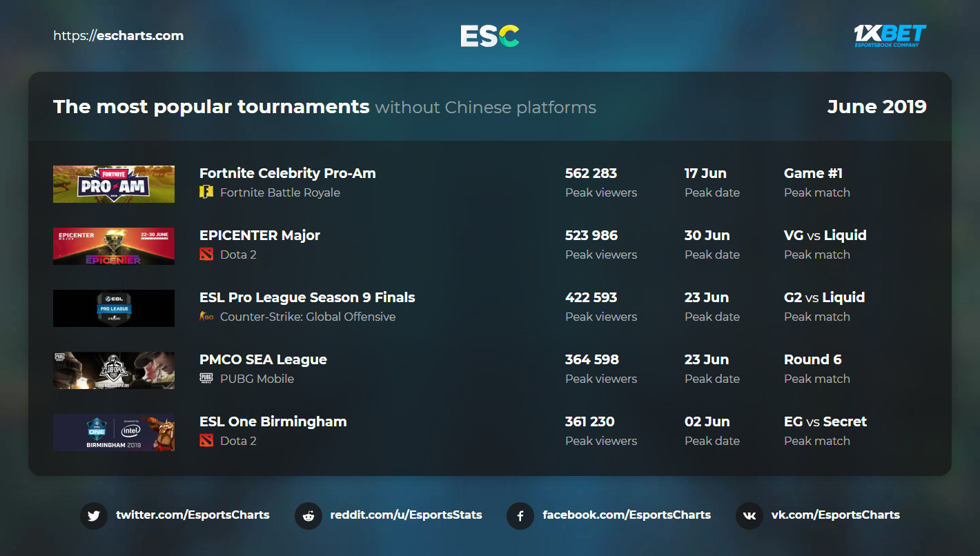The height and width of the screenshot is (556, 980).
Task: Open reddit.com/u/EsportsStats link
Action: (x=406, y=515)
